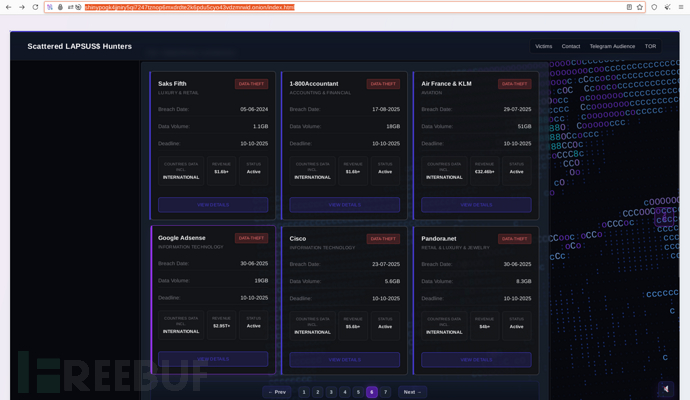Viewport: 690px width, 400px height.
Task: Click the shield security level icon
Action: pyautogui.click(x=655, y=7)
